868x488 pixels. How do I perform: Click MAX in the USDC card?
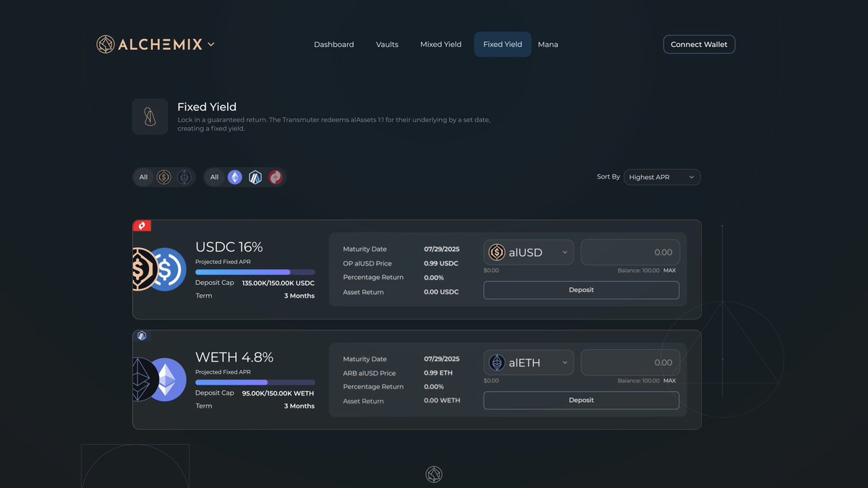(670, 270)
